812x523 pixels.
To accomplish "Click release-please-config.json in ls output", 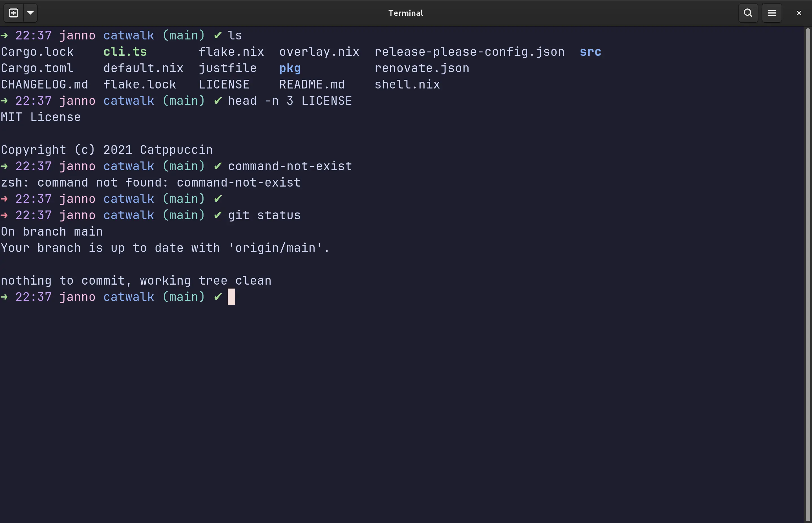I will 469,52.
